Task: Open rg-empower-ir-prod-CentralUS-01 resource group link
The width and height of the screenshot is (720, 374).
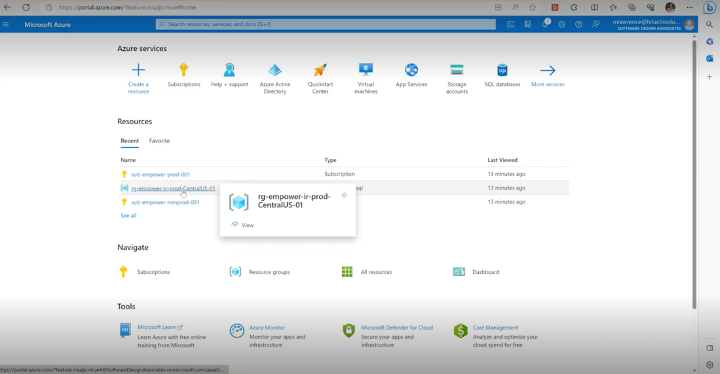Action: [173, 188]
